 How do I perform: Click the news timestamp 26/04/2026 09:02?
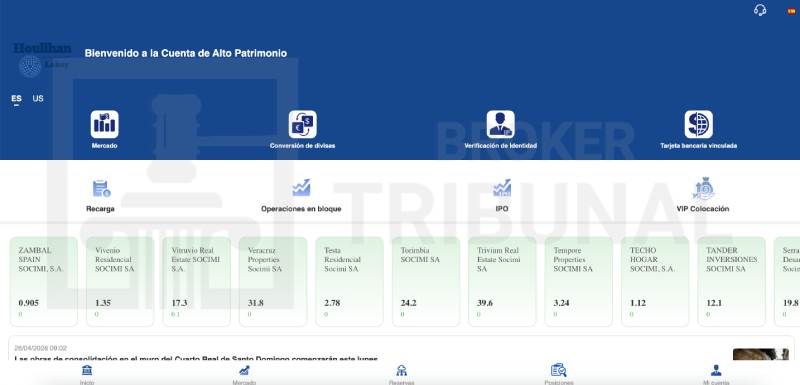[x=40, y=348]
